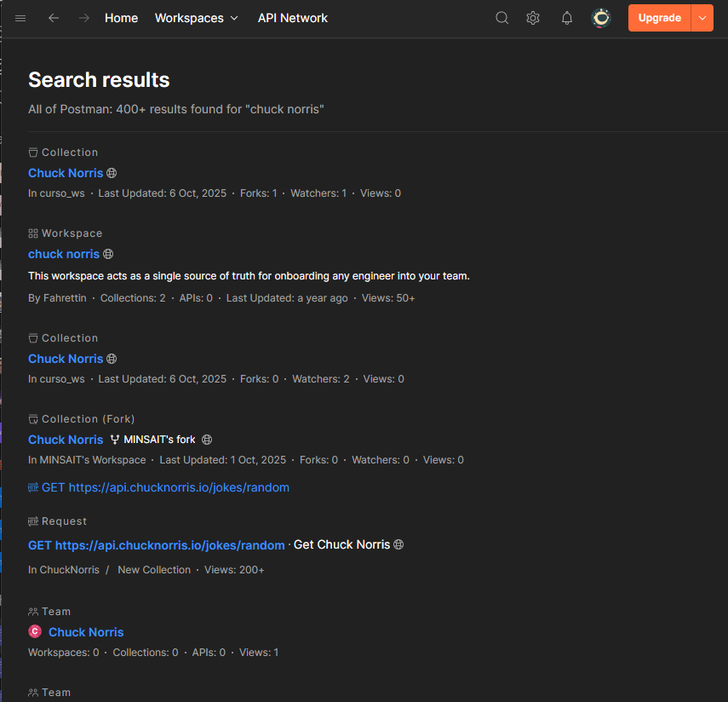Click text 'New Collection'
The height and width of the screenshot is (702, 728).
(154, 570)
